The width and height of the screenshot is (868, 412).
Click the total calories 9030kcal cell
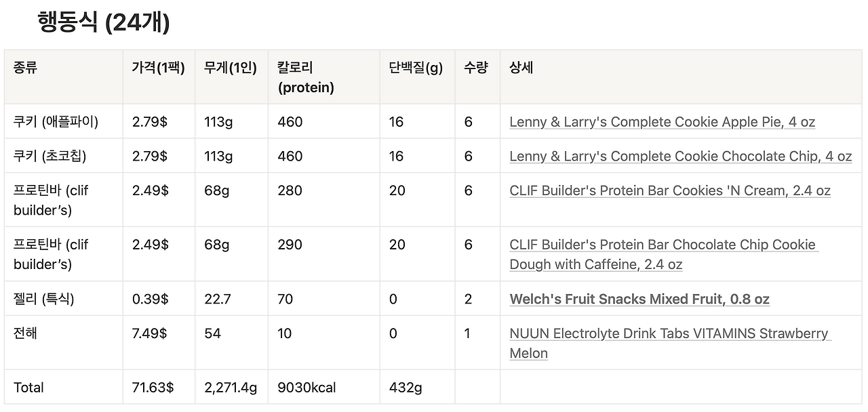[x=323, y=388]
